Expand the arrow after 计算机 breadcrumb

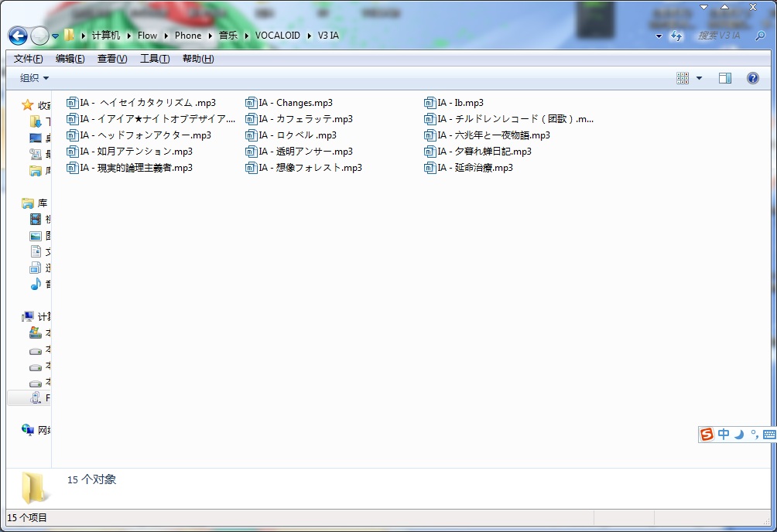coord(128,36)
